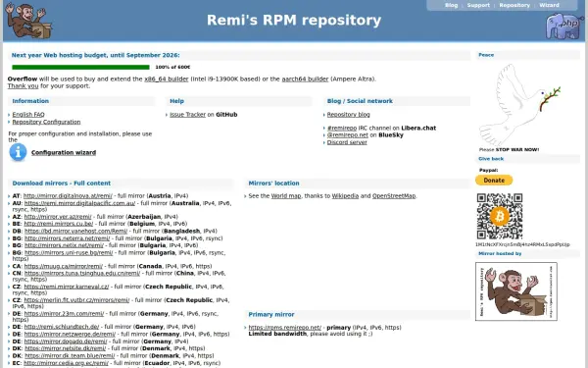Open the mirrors.uni-ruse.bg Bulgaria link
The width and height of the screenshot is (588, 368).
69,253
